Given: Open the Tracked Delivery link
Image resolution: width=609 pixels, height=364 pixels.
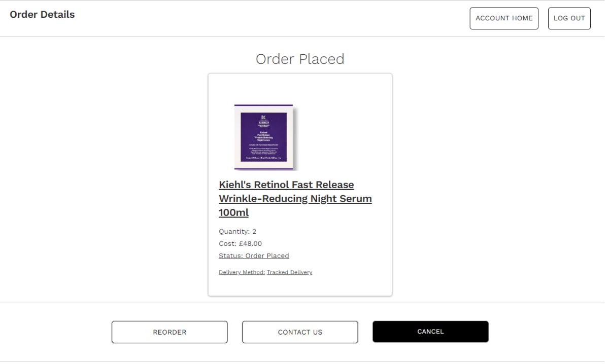Looking at the screenshot, I should [x=289, y=272].
